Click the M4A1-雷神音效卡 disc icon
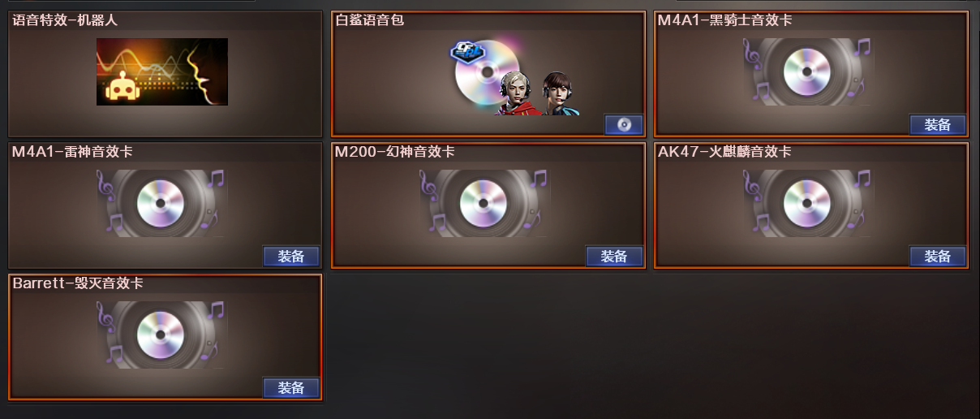This screenshot has height=419, width=980. click(x=161, y=203)
